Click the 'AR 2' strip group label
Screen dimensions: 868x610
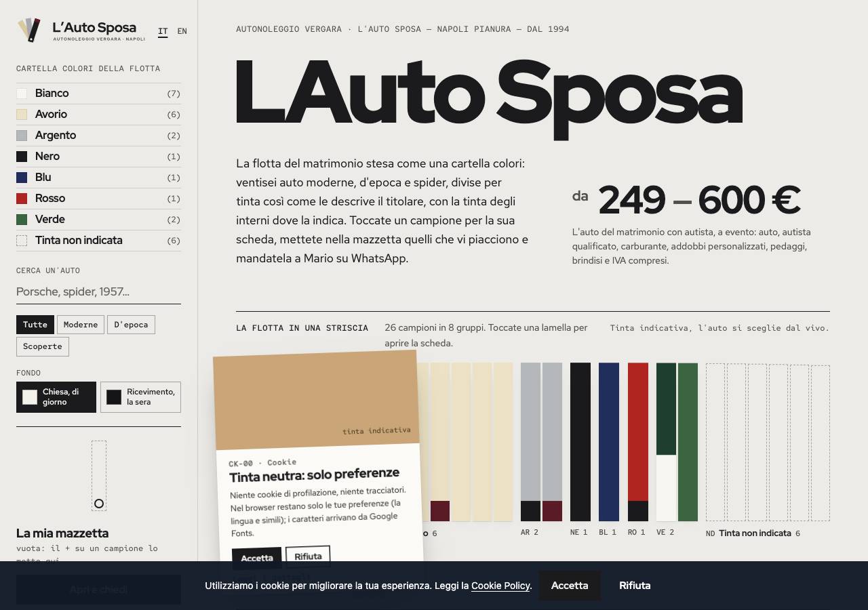[x=530, y=533]
